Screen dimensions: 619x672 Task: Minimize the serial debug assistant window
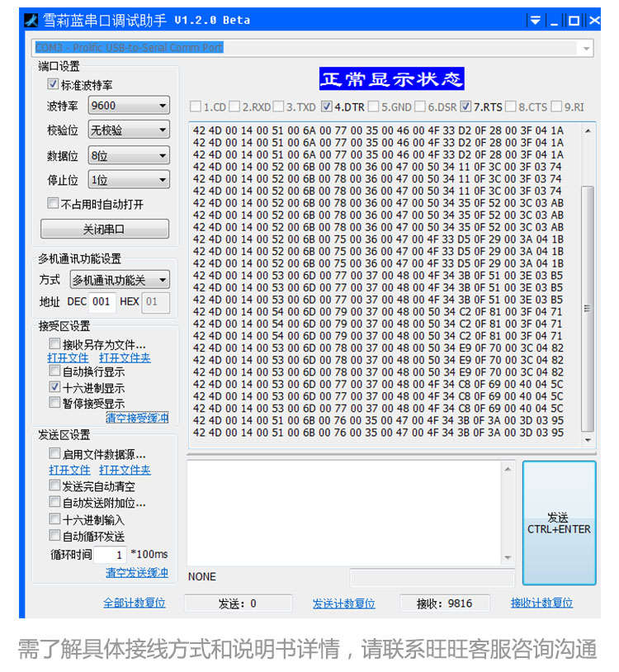555,20
